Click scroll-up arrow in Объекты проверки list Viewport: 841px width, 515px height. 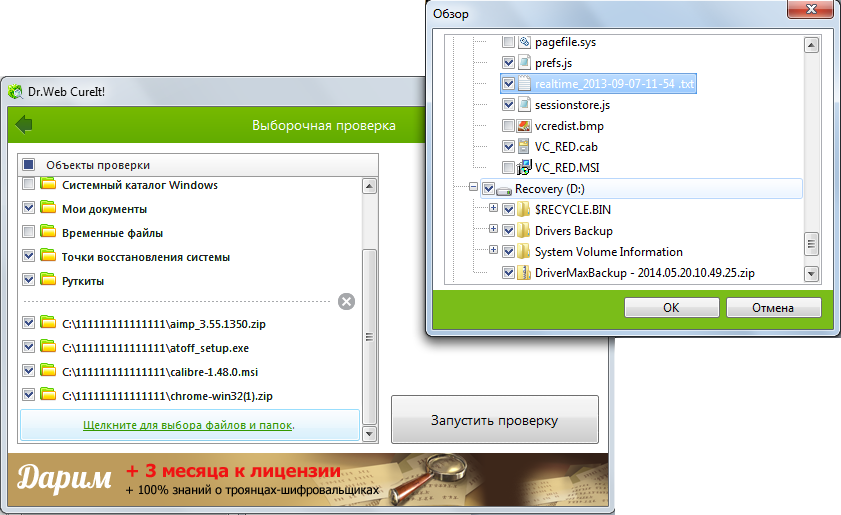[370, 186]
